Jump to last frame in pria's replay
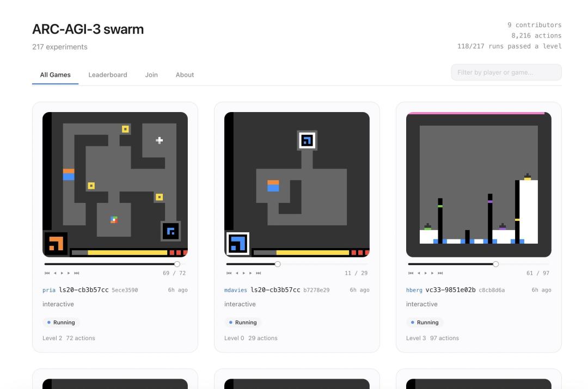This screenshot has height=389, width=588. (77, 273)
